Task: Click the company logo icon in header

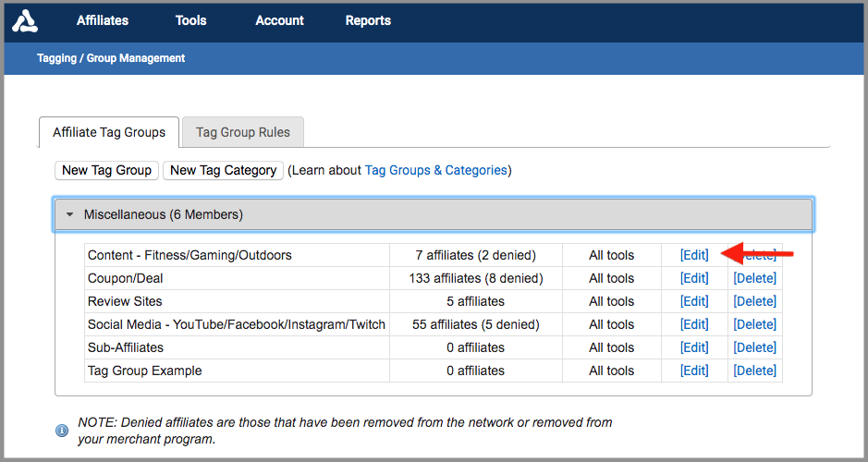Action: coord(25,20)
